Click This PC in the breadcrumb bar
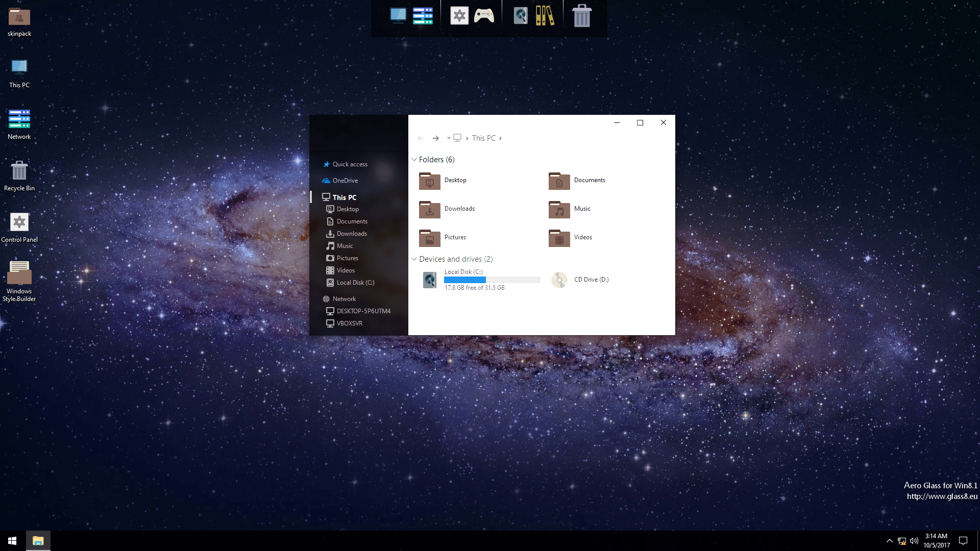 483,138
